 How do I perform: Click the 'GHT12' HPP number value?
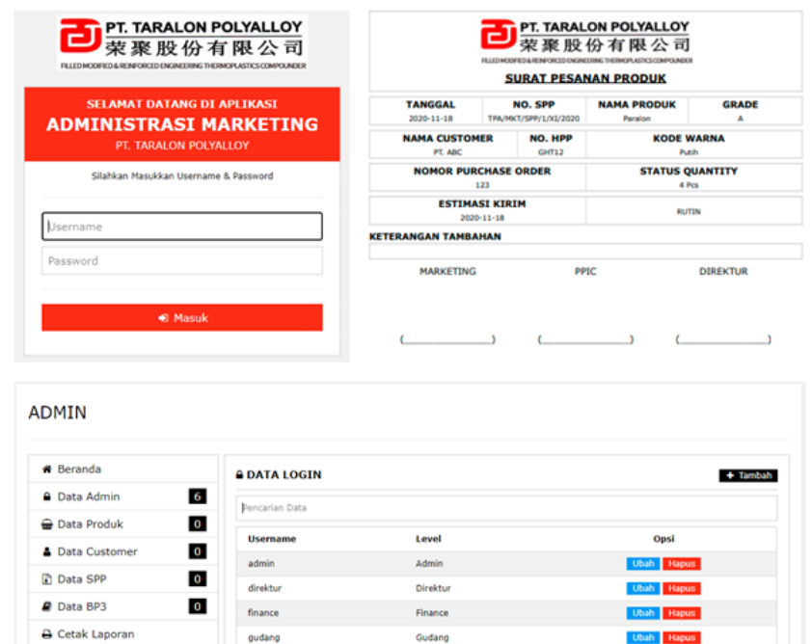[x=551, y=152]
